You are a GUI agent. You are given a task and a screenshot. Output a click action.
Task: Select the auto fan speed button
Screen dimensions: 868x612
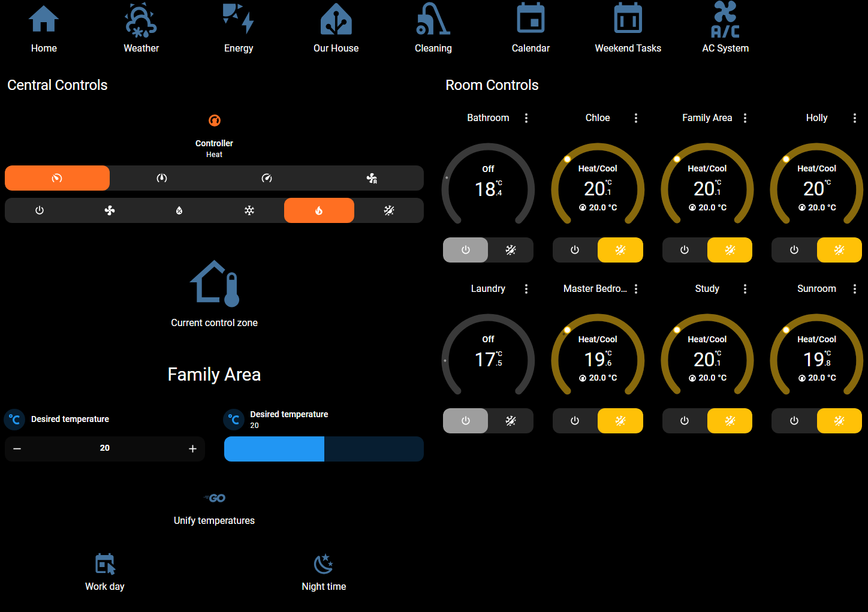point(372,178)
